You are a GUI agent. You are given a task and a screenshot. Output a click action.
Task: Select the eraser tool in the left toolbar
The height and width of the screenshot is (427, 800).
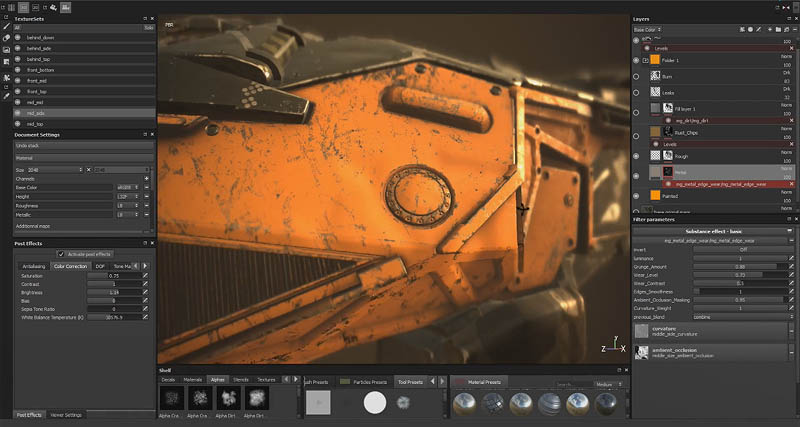click(x=6, y=38)
